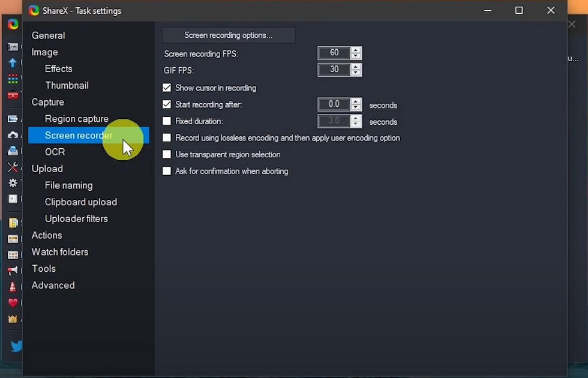The width and height of the screenshot is (588, 378).
Task: Increase Screen recording FPS with the up arrow
Action: point(355,50)
